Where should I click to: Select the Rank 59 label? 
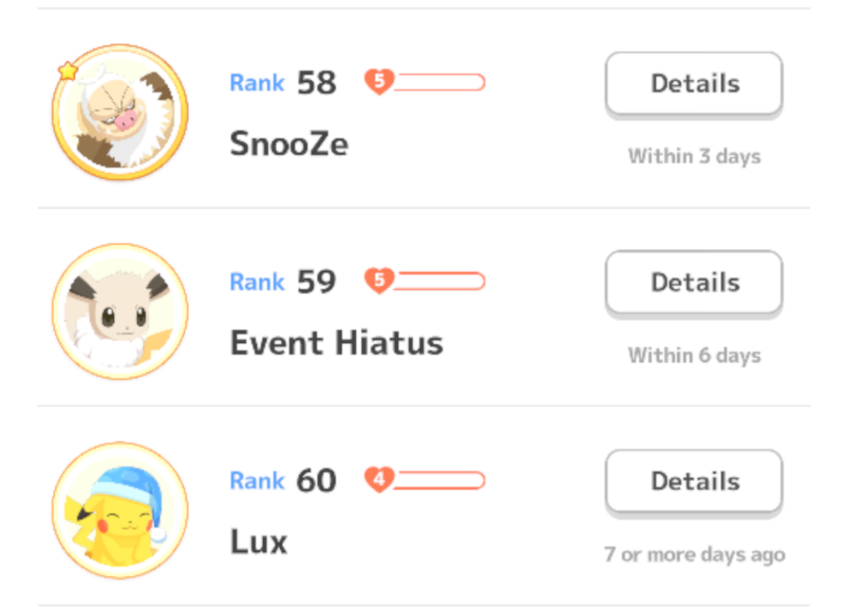tap(283, 282)
